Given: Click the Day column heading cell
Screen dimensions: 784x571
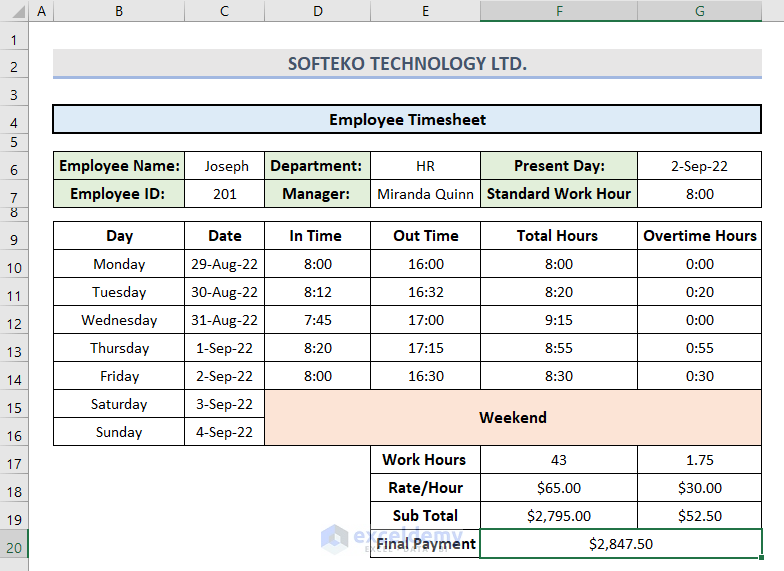Looking at the screenshot, I should (119, 236).
